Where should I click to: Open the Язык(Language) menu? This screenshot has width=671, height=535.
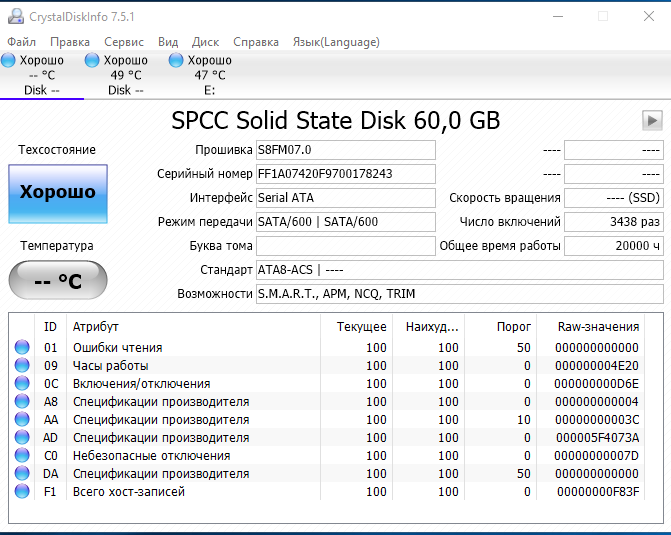pyautogui.click(x=336, y=42)
